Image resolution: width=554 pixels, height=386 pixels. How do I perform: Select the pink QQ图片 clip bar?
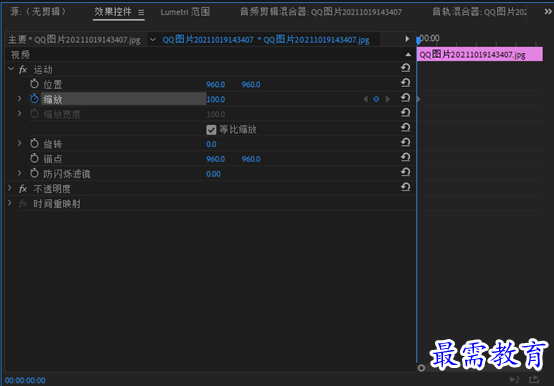point(480,54)
